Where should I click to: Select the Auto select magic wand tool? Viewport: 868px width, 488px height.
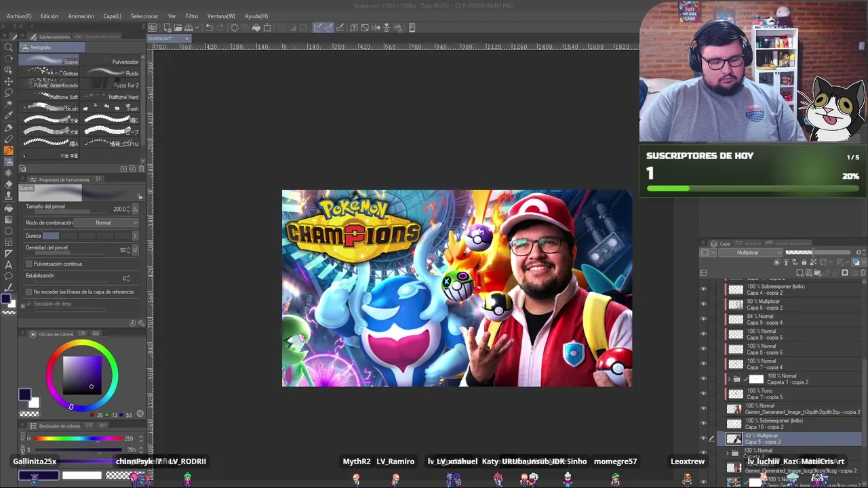tap(9, 104)
